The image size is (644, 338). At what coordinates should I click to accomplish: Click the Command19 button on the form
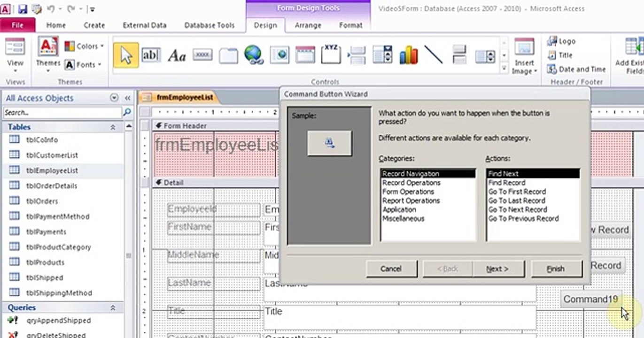tap(590, 299)
